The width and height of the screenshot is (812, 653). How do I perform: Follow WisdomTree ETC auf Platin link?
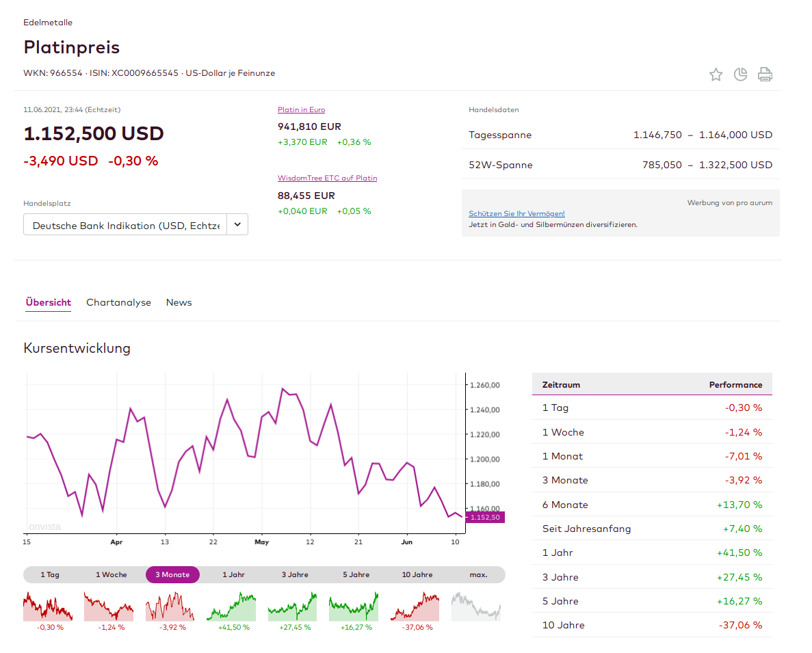(x=327, y=178)
